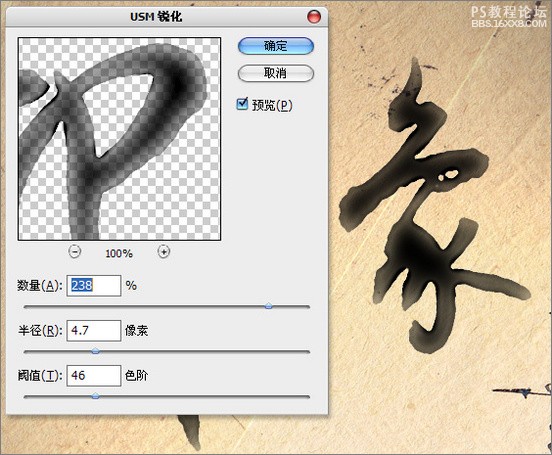Click the 100% zoom level text
The height and width of the screenshot is (455, 552).
(119, 253)
